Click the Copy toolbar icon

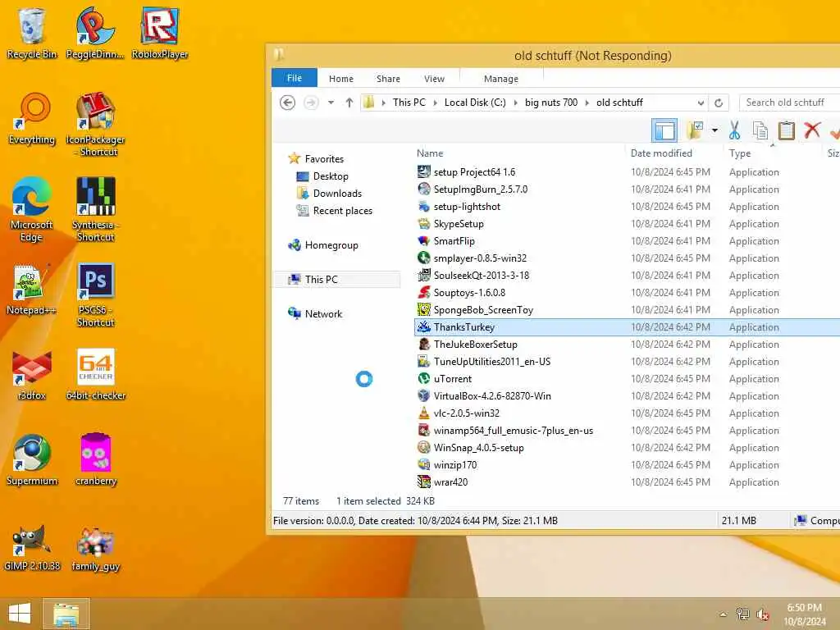point(760,130)
